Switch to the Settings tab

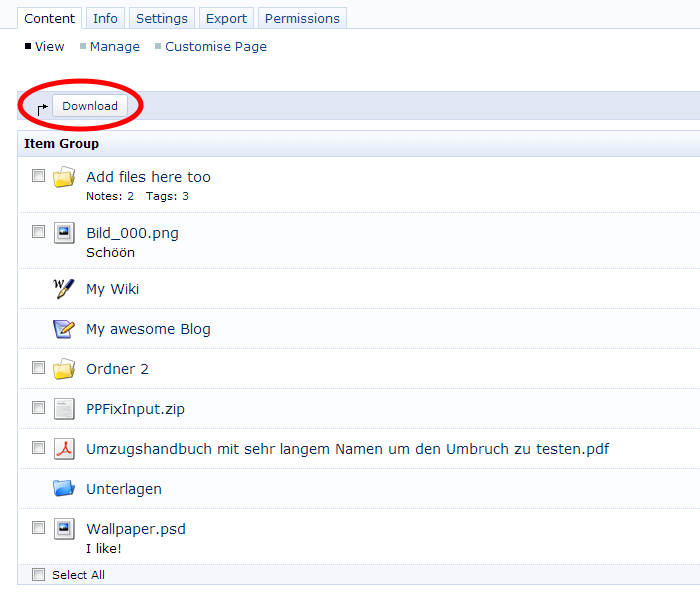[161, 18]
